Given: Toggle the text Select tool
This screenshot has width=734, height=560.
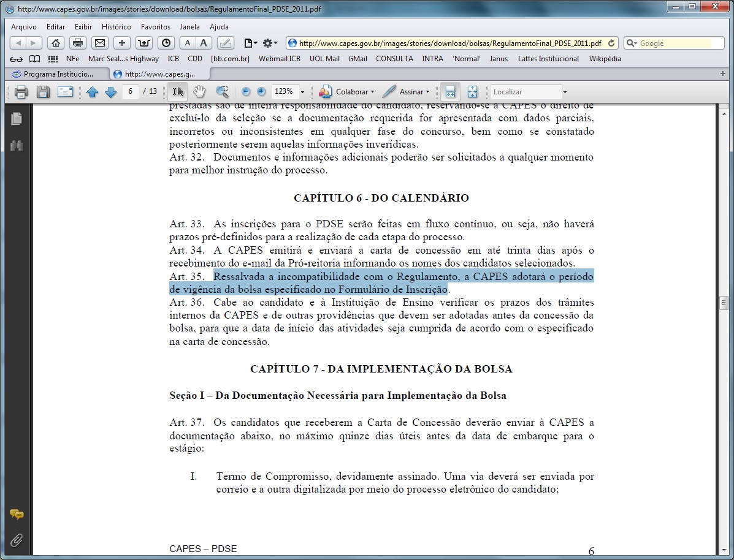Looking at the screenshot, I should click(x=178, y=92).
